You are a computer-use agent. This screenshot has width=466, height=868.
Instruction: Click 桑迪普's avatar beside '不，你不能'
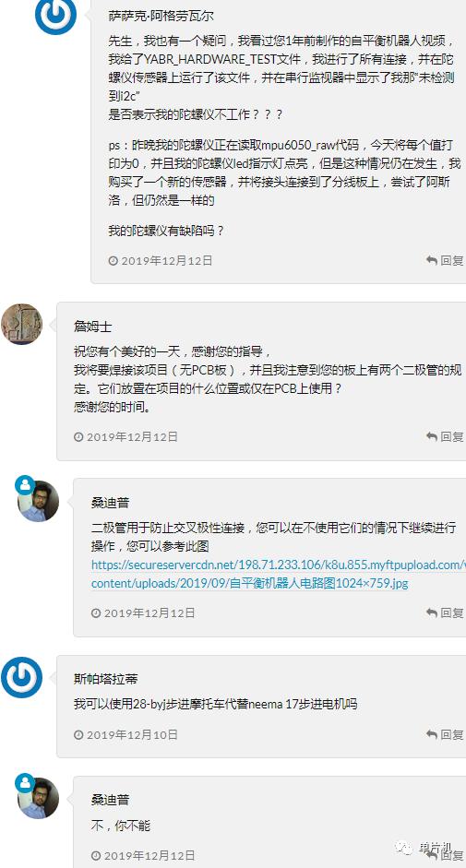38,798
